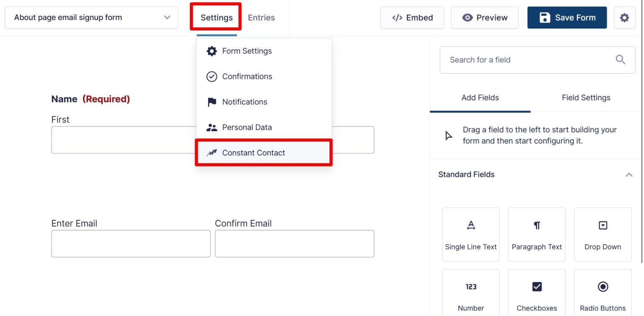Image resolution: width=644 pixels, height=316 pixels.
Task: Click the field search input box
Action: 524,60
